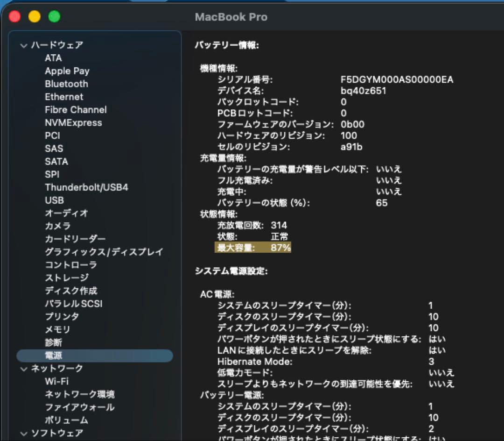Click the バッテリー情報 heading

227,45
